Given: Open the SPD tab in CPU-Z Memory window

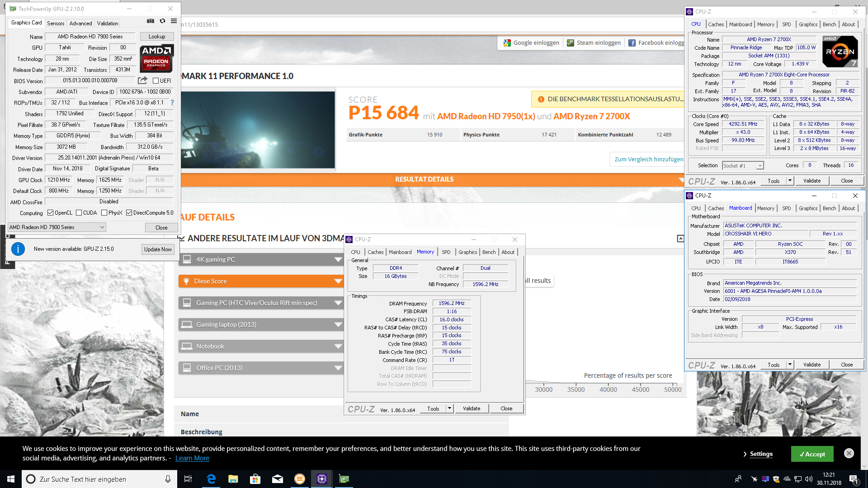Looking at the screenshot, I should tap(446, 252).
